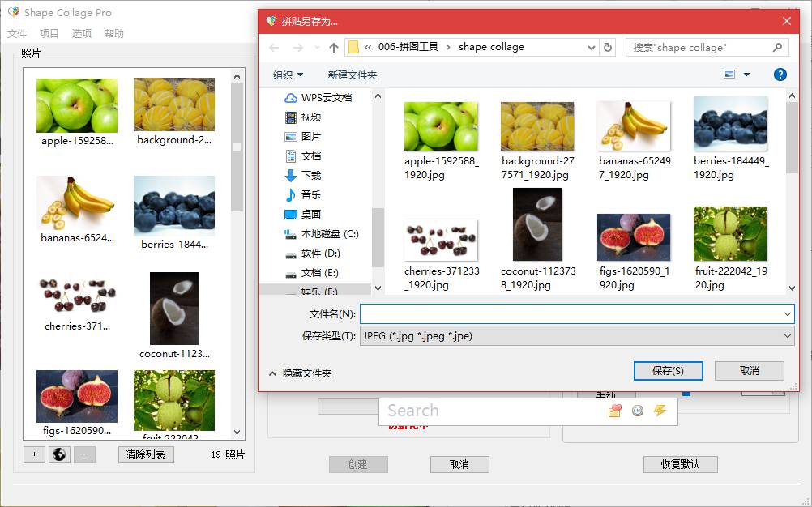Select apple-1592588_1920.jpg in dialog

441,141
